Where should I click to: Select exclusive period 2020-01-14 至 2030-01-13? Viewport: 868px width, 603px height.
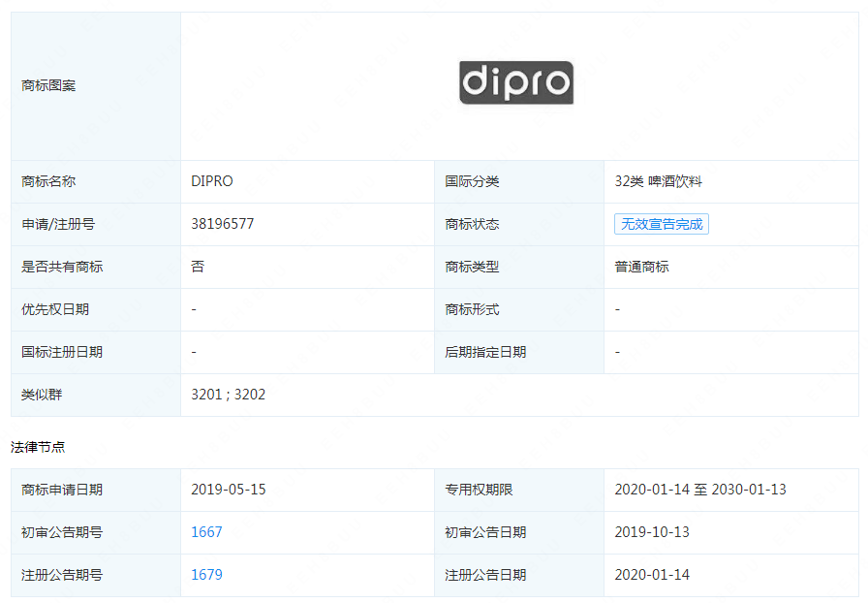(700, 490)
